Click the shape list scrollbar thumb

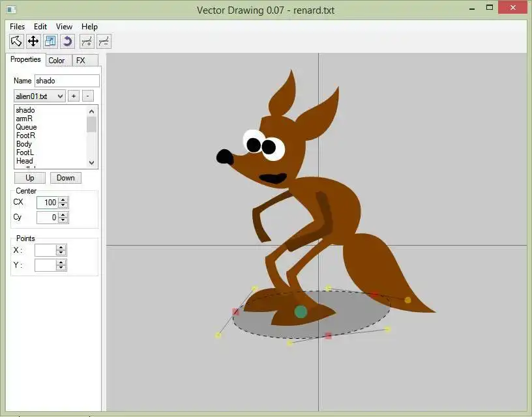click(92, 124)
